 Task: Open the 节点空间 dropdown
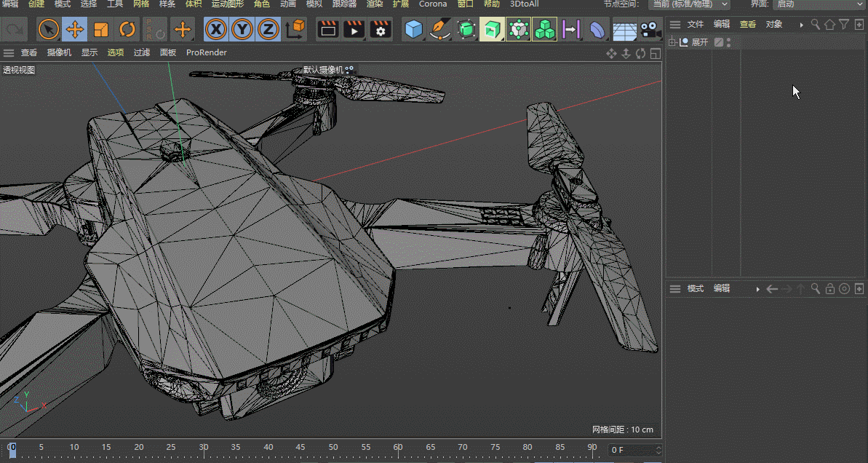[x=689, y=4]
